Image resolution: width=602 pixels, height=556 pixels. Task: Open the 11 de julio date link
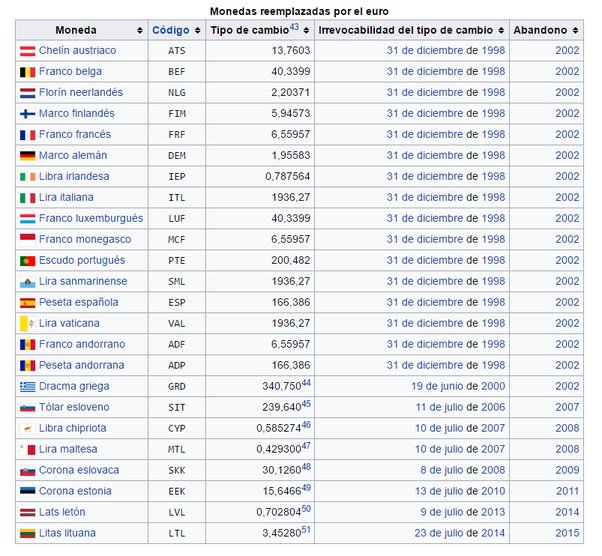[439, 407]
